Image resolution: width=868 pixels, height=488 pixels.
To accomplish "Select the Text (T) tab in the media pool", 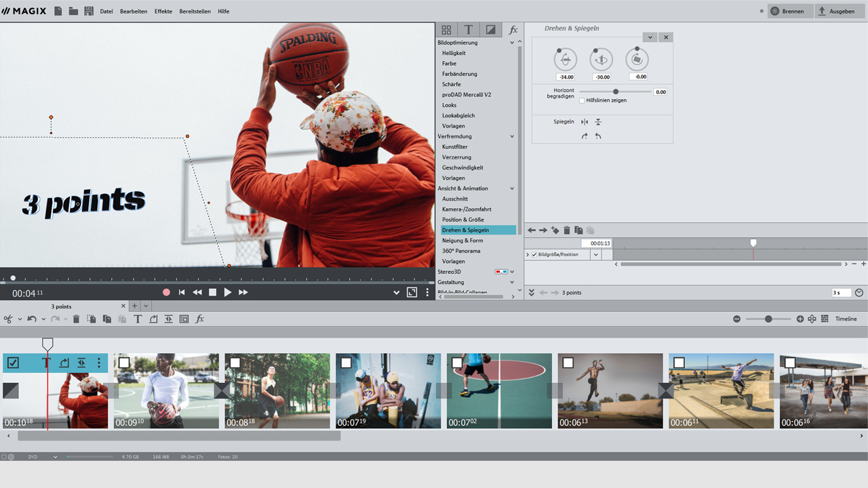I will tap(468, 29).
